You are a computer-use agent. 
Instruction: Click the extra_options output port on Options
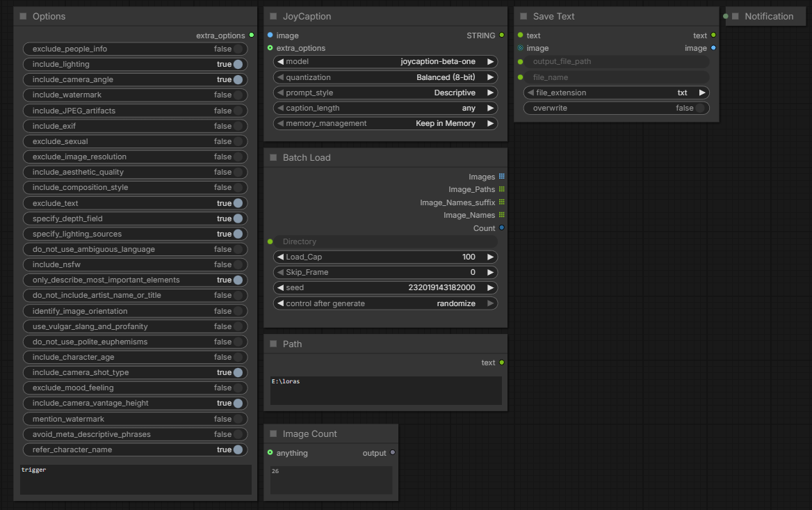[x=252, y=35]
